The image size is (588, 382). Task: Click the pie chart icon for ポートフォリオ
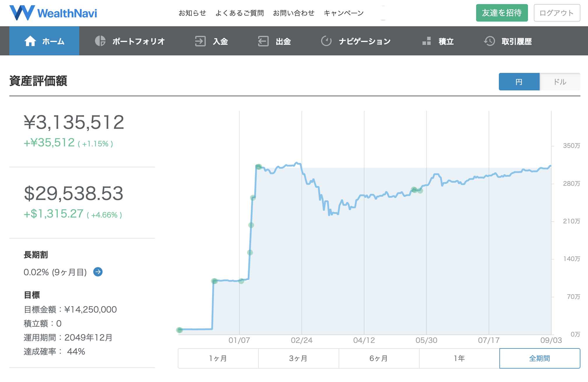pos(100,41)
